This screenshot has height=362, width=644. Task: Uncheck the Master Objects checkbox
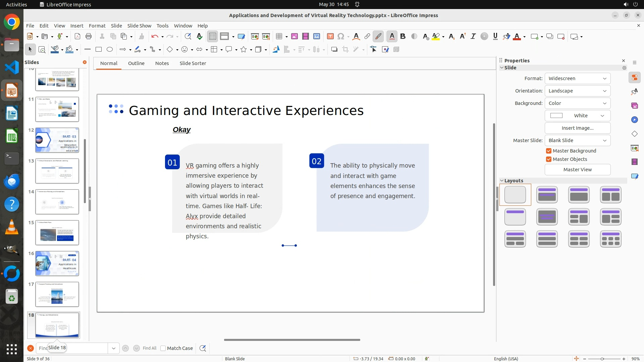(549, 159)
